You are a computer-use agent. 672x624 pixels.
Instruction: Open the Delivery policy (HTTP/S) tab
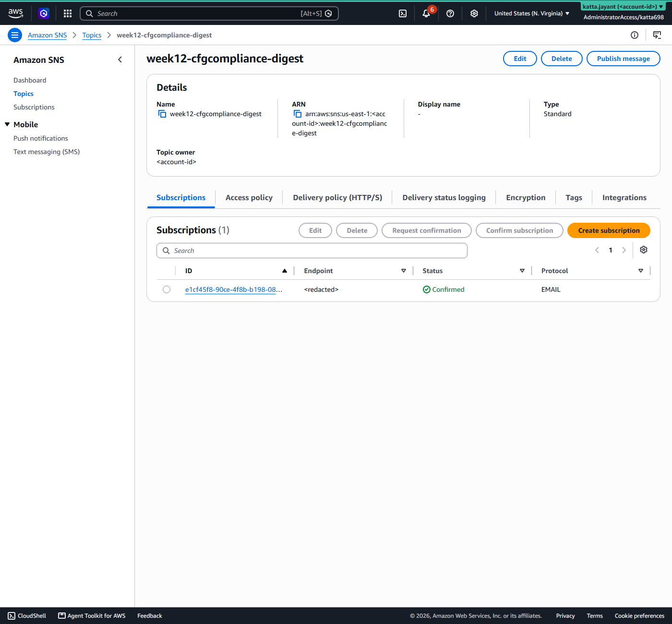[337, 198]
